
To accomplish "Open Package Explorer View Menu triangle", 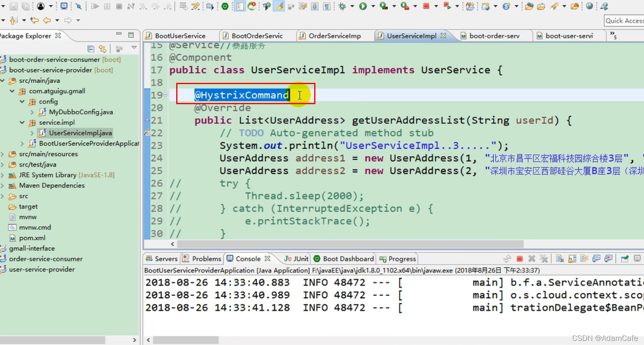I will pos(134,48).
